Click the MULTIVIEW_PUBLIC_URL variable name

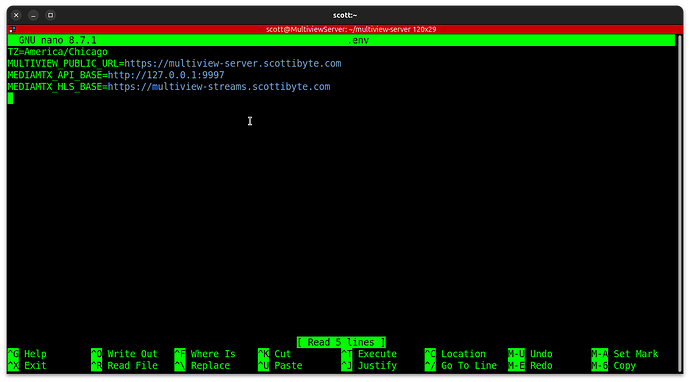point(63,63)
